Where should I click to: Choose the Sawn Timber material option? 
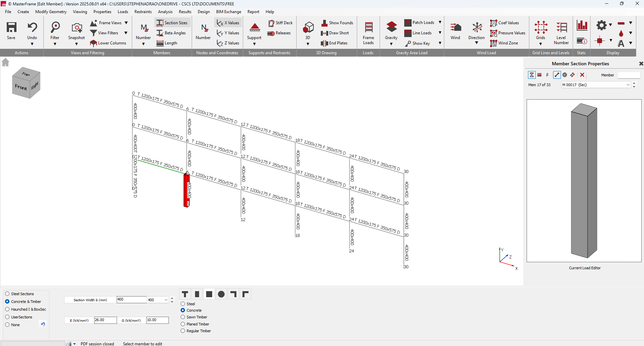(x=183, y=317)
